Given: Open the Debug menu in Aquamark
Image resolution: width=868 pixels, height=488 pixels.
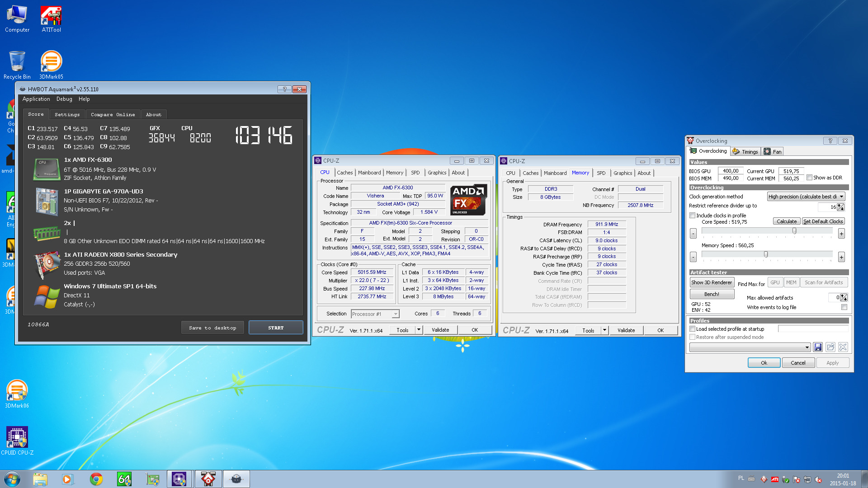Looking at the screenshot, I should coord(64,99).
